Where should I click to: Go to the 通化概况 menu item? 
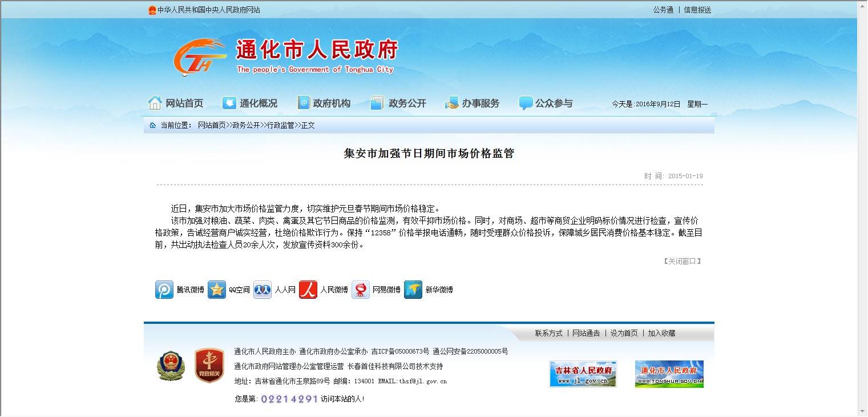point(250,103)
